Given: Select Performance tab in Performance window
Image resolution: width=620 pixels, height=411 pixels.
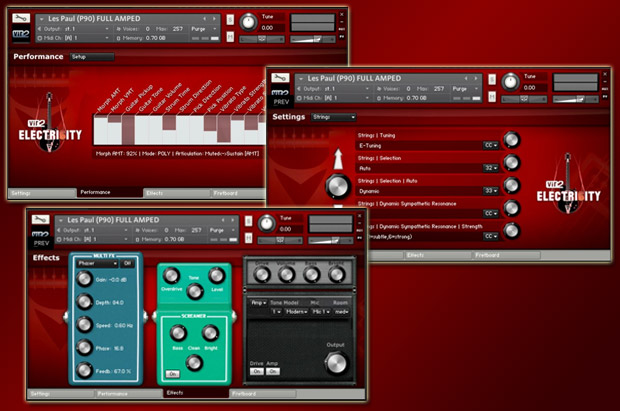Looking at the screenshot, I should click(110, 192).
